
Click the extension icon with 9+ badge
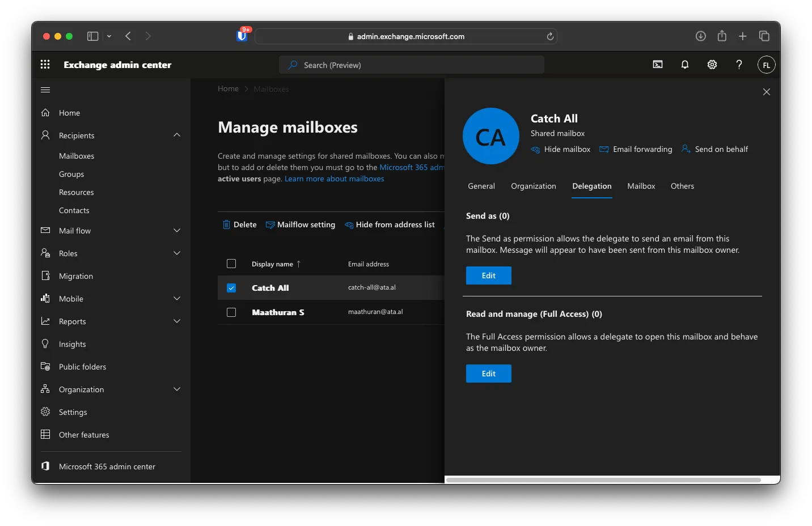242,36
